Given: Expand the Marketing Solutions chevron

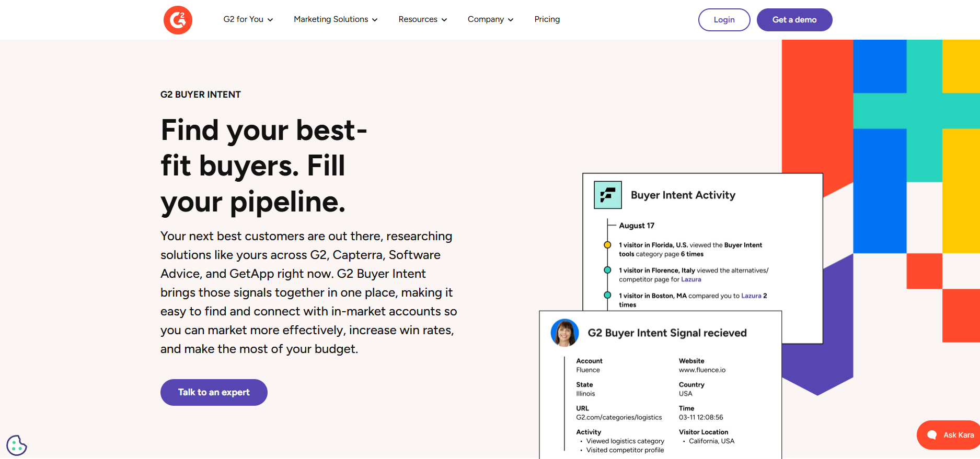Looking at the screenshot, I should (x=375, y=20).
